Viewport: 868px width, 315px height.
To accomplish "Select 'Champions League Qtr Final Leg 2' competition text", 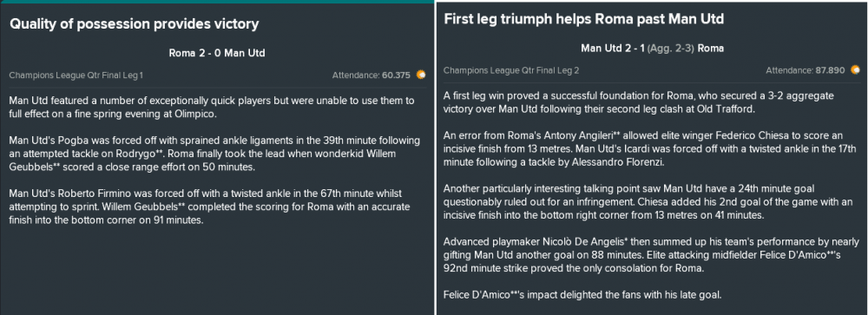I will pos(511,70).
